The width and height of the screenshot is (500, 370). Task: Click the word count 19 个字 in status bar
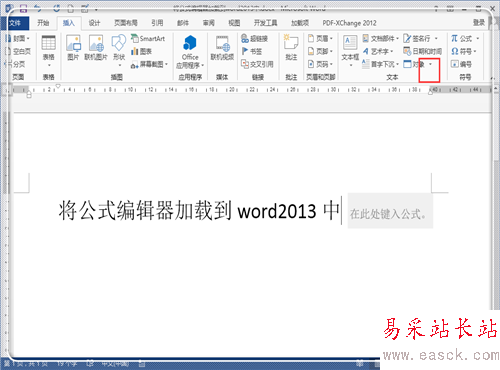click(67, 364)
